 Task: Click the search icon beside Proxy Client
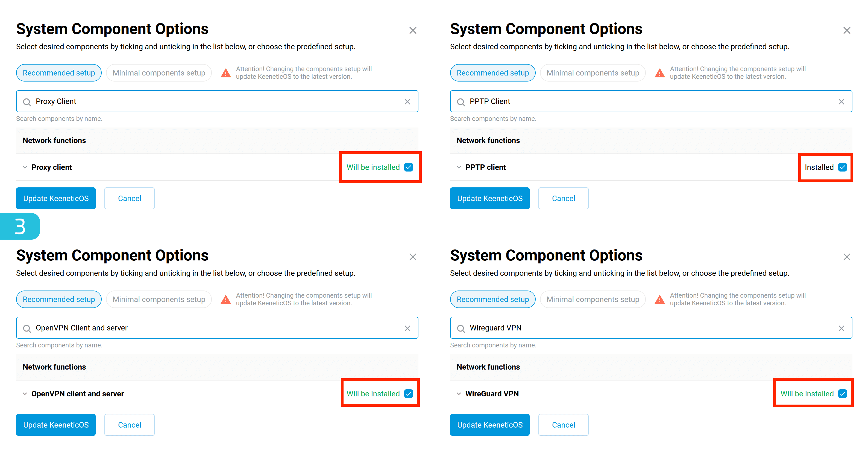pos(27,102)
